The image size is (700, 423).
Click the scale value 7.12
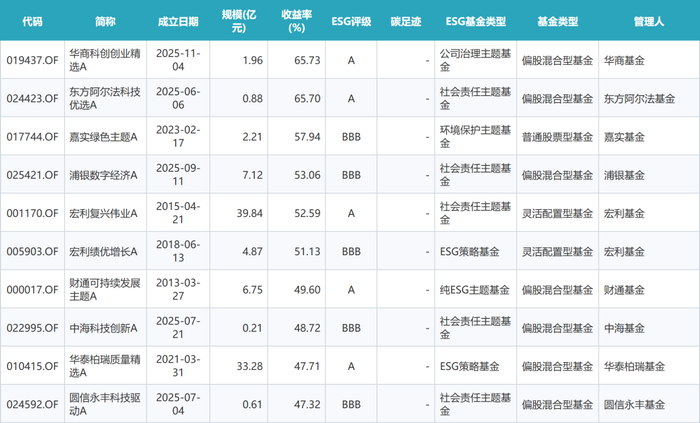pyautogui.click(x=252, y=175)
